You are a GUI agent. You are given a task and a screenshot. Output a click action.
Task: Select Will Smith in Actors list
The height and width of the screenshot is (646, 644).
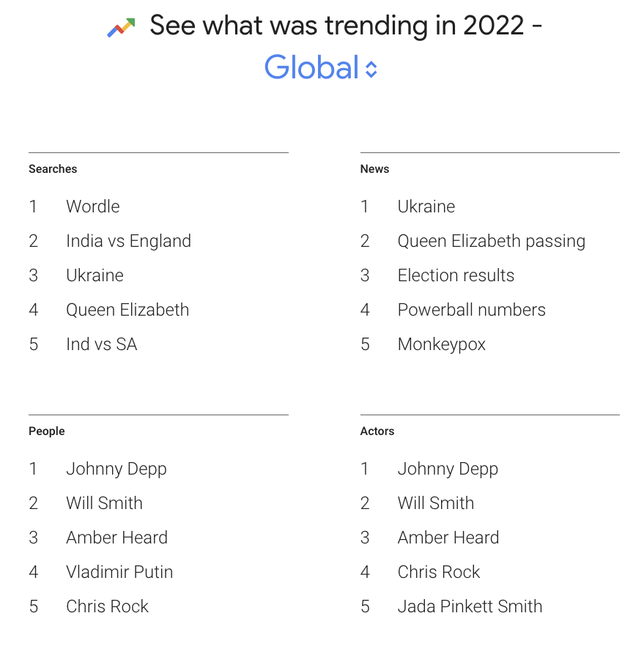click(x=435, y=503)
